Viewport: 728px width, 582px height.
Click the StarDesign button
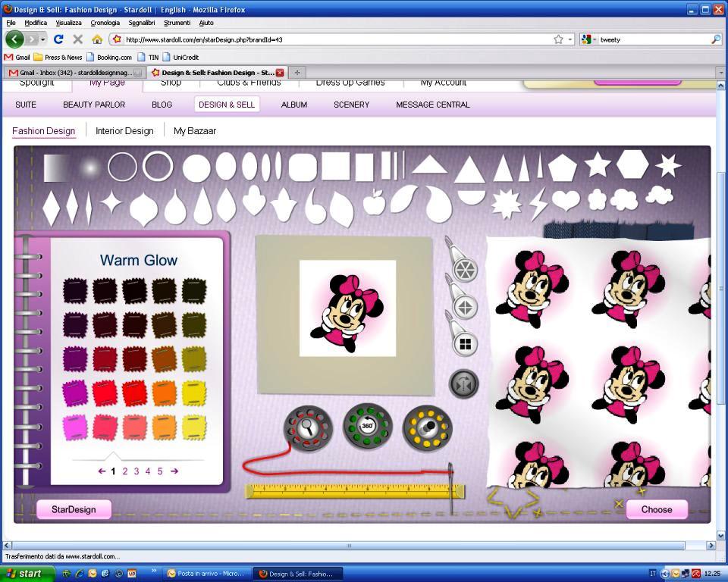[74, 509]
